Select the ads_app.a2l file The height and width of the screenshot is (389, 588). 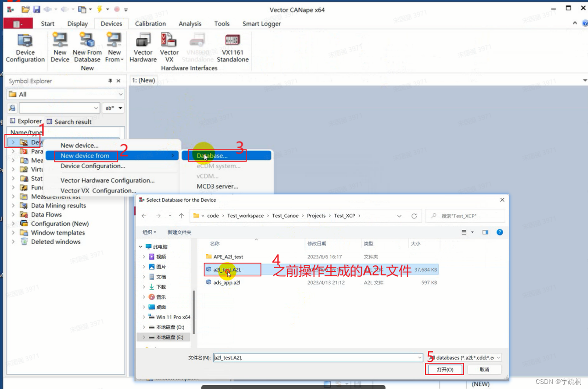pyautogui.click(x=226, y=282)
